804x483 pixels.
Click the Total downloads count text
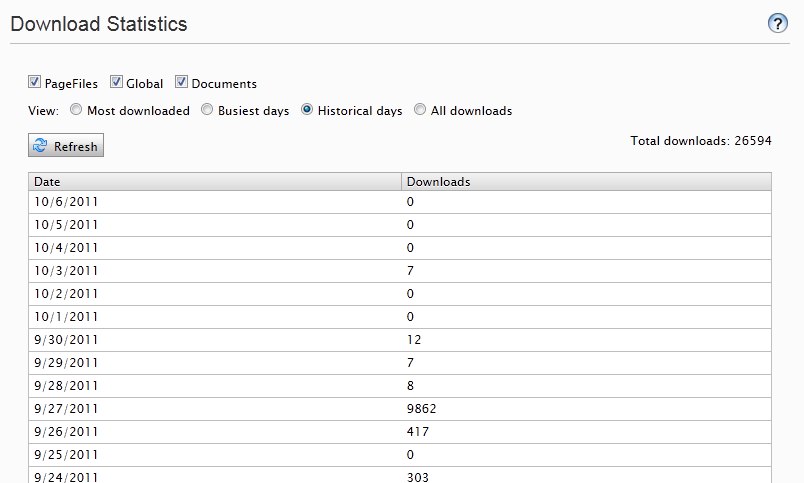pos(700,141)
